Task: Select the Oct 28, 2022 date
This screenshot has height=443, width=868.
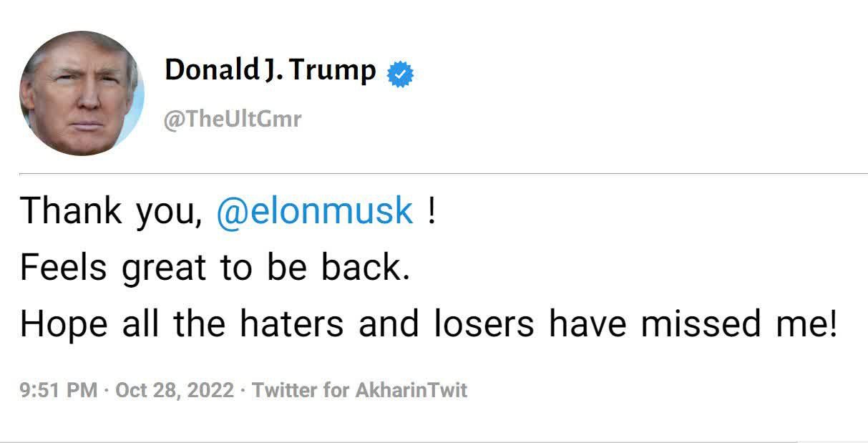Action: pos(174,390)
